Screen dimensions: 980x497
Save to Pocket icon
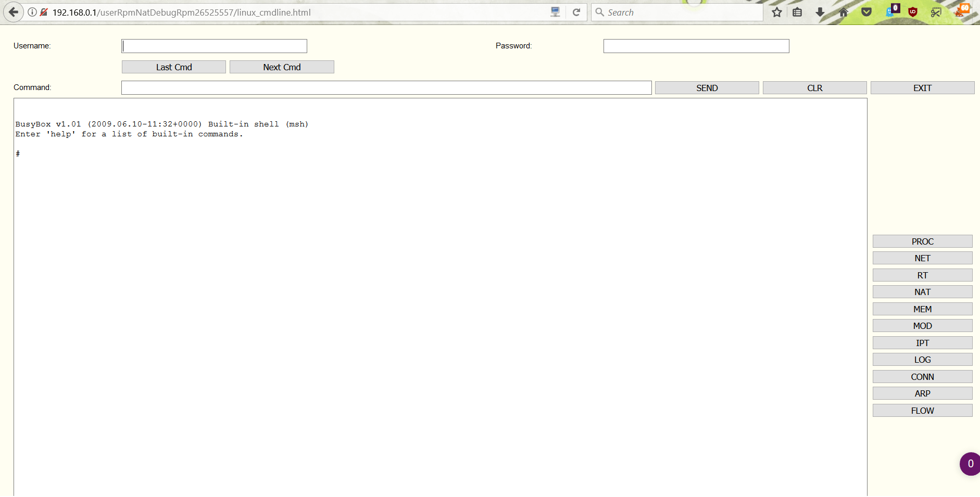866,12
